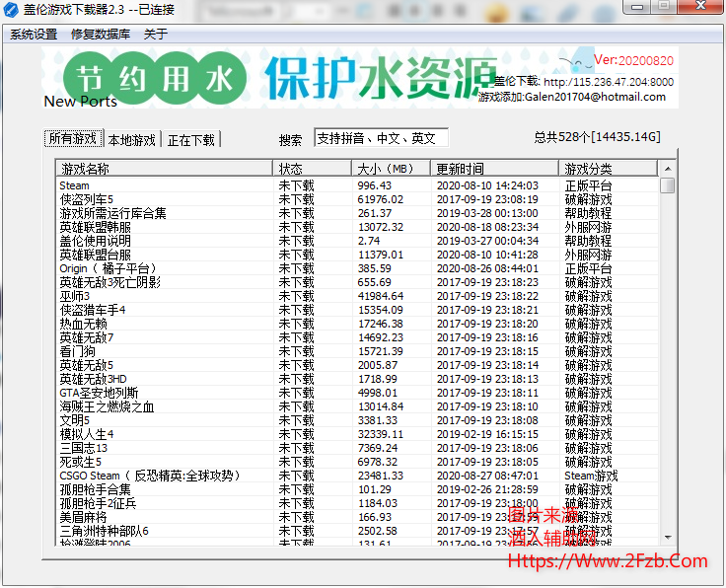
Task: Sort list by the 大小（MB） column header
Action: click(391, 169)
